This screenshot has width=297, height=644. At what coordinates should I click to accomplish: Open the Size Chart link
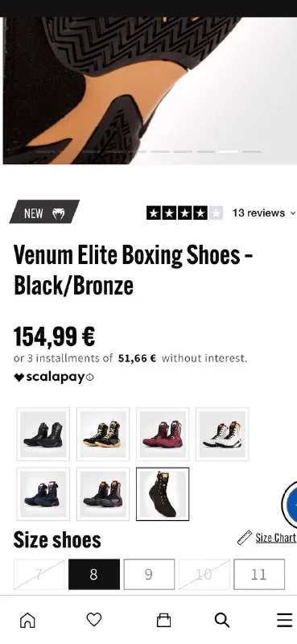click(275, 538)
